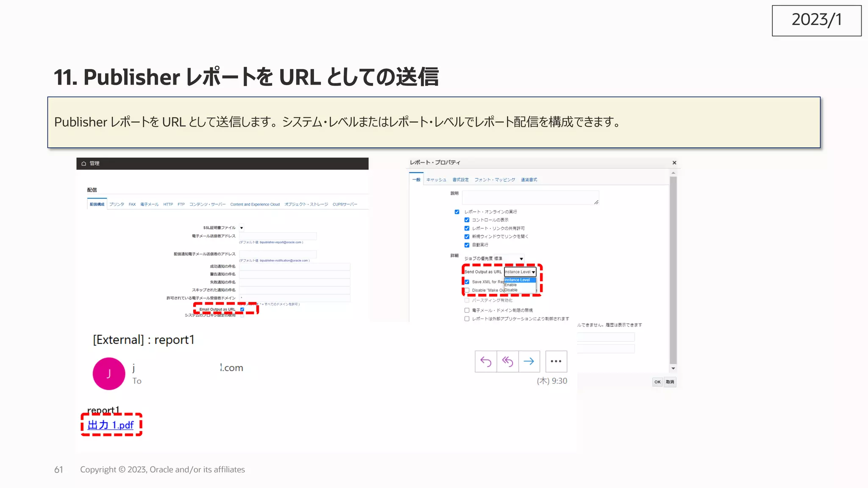Close the レポート・プロパティ dialog with X
Image resolution: width=868 pixels, height=488 pixels.
[674, 163]
